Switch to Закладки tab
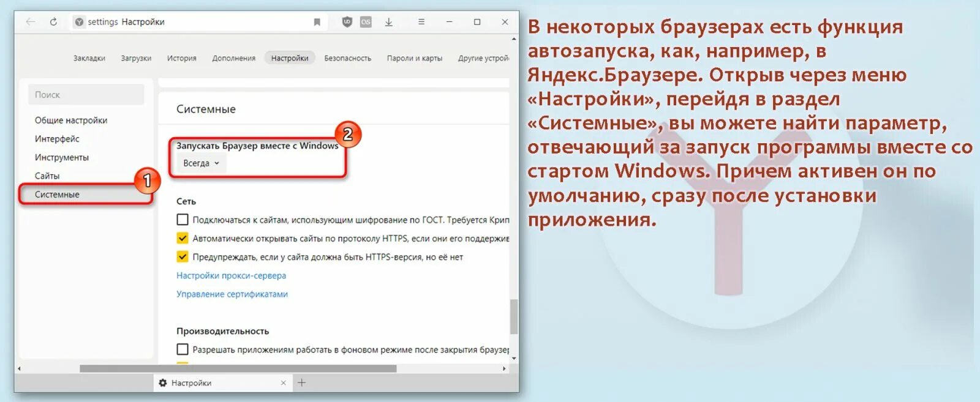Screen dimensions: 980x402 89,58
